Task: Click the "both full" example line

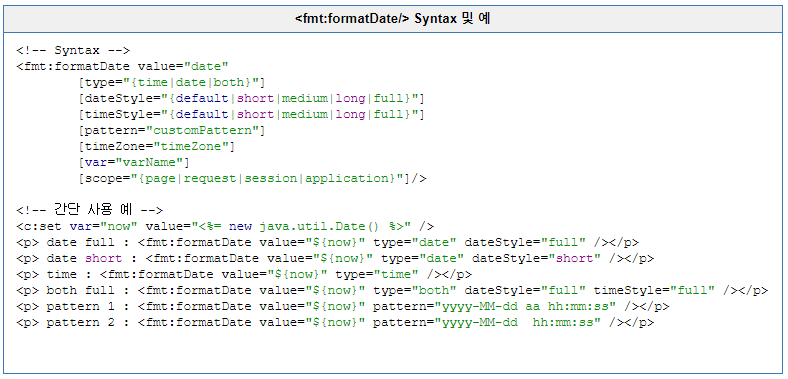Action: pos(392,291)
